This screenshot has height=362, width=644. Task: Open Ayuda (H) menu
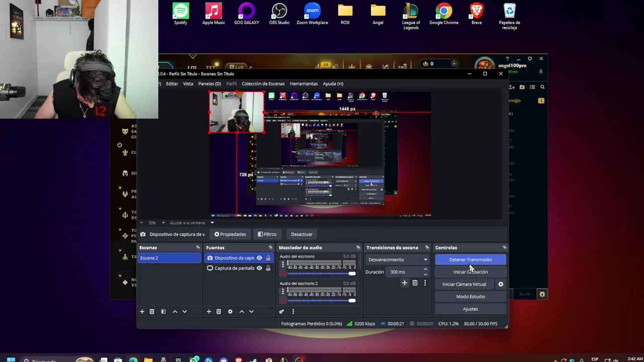tap(333, 84)
